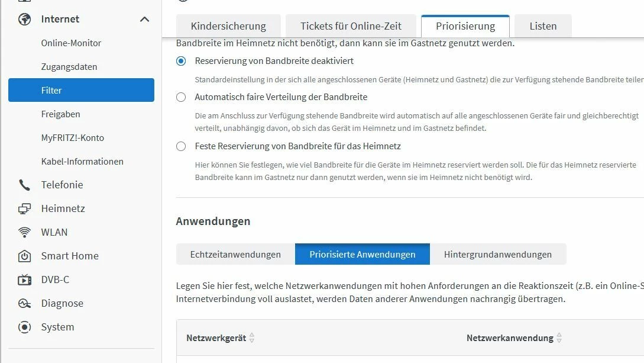Sort table by Netzwerkgerät column arrows

click(x=252, y=338)
